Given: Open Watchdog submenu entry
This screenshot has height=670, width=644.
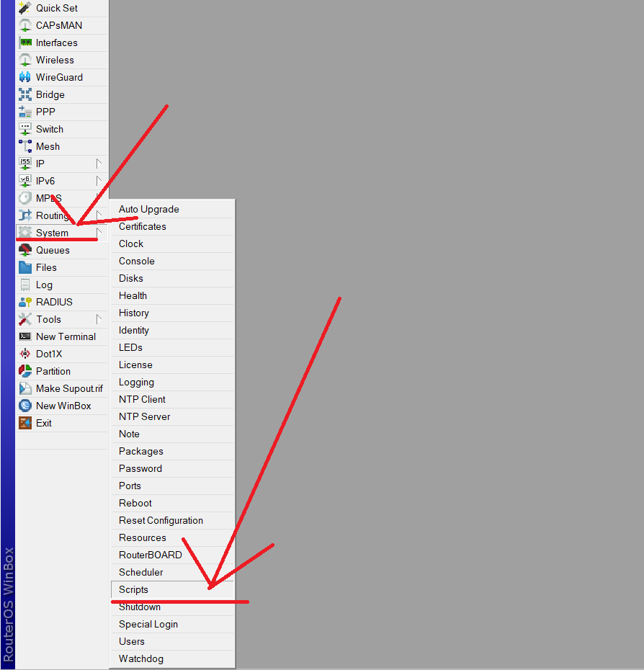Looking at the screenshot, I should pos(173,659).
